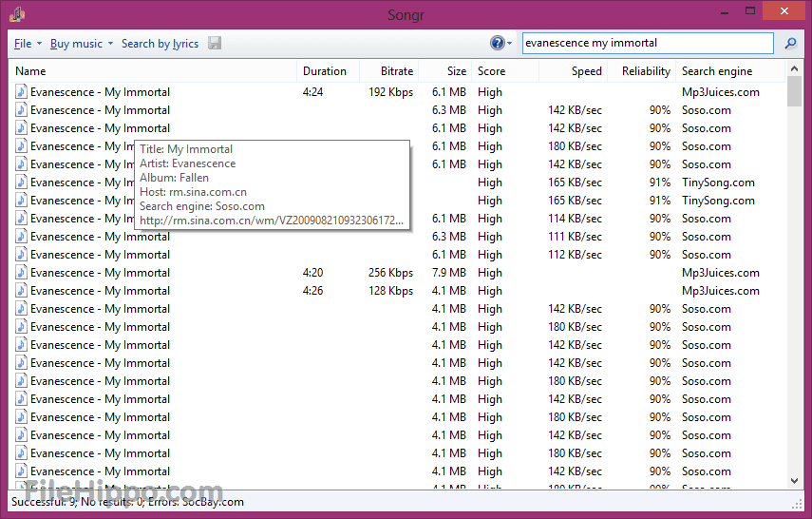Screen dimensions: 812x519
Task: Click the blue help question mark icon
Action: pos(497,43)
